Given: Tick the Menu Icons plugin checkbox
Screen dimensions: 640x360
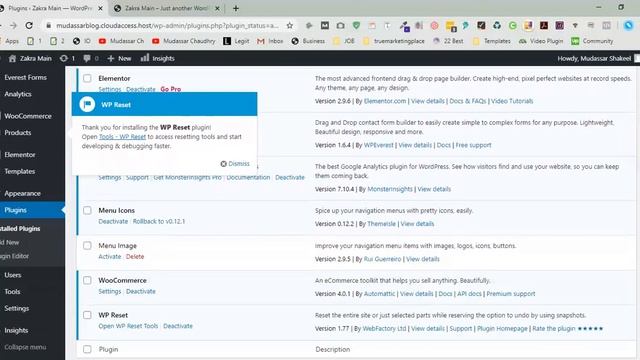Looking at the screenshot, I should pos(87,210).
